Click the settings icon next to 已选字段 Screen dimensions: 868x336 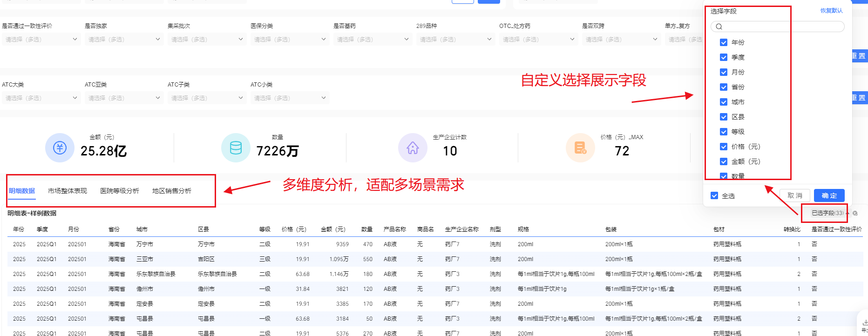[855, 213]
